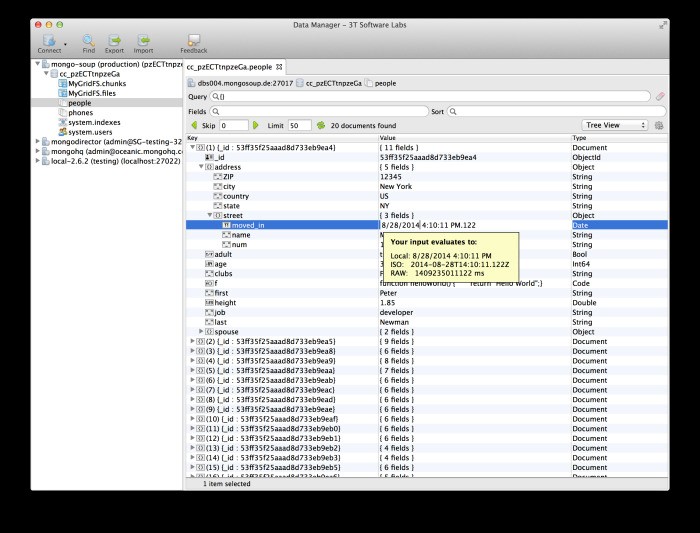The image size is (700, 533).
Task: Click the next page green arrow
Action: (256, 125)
